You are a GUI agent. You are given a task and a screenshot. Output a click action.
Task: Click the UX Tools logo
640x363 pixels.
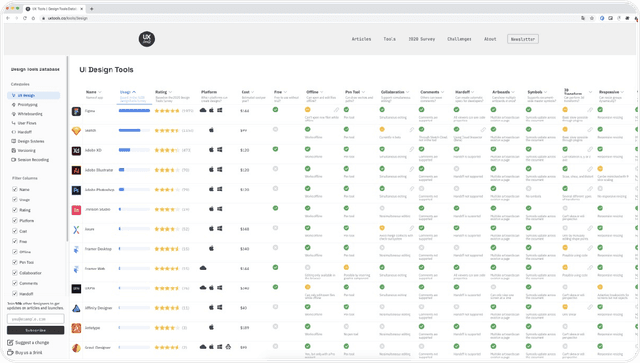coord(147,39)
